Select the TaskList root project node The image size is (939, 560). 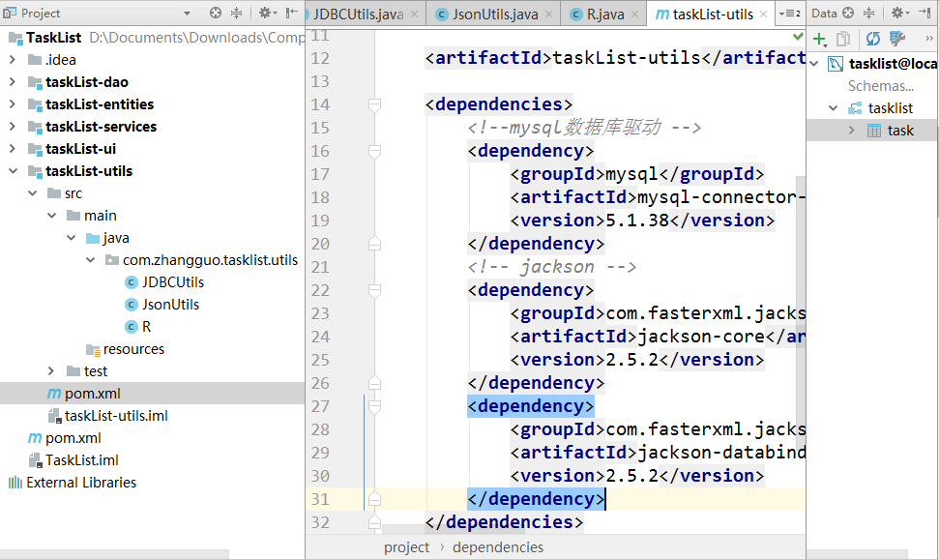(x=53, y=37)
